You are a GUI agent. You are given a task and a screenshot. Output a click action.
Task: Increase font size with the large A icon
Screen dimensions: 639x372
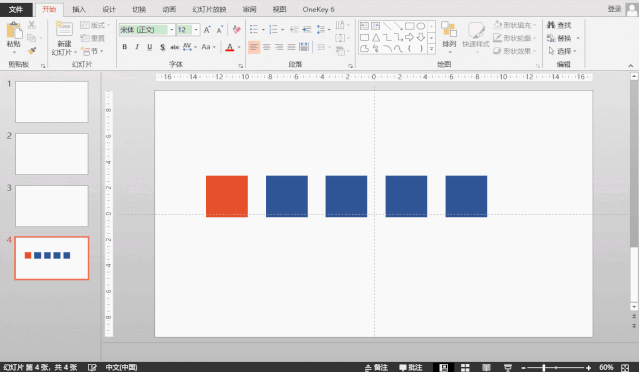[207, 30]
